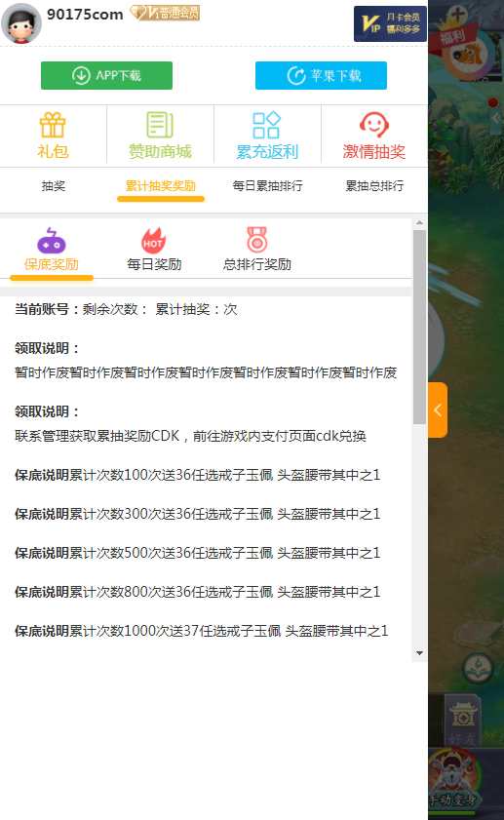Click the 暂时作废 repeated notice text
The image size is (504, 820).
[206, 372]
